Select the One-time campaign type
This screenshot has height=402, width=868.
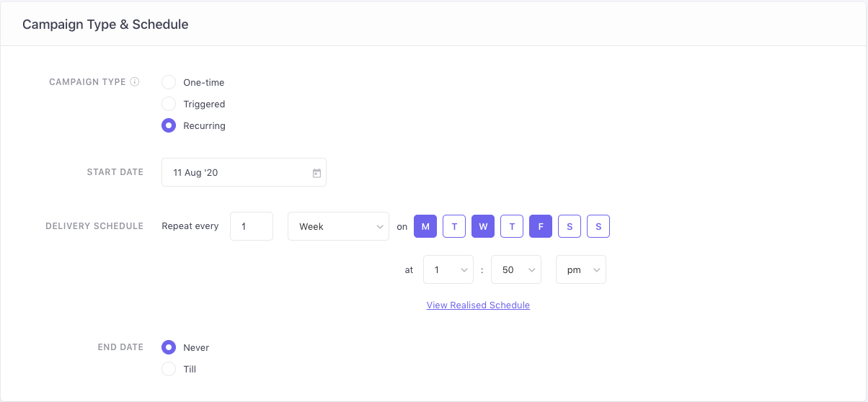(x=169, y=82)
